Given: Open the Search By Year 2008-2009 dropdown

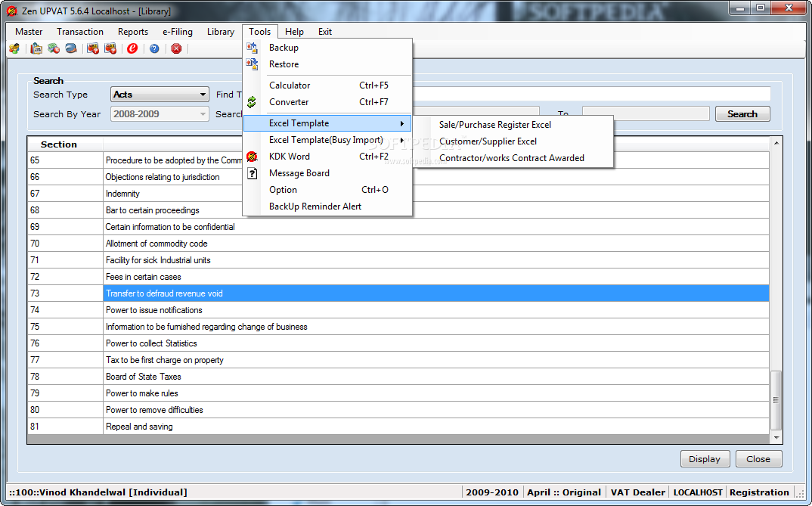Looking at the screenshot, I should (x=160, y=114).
